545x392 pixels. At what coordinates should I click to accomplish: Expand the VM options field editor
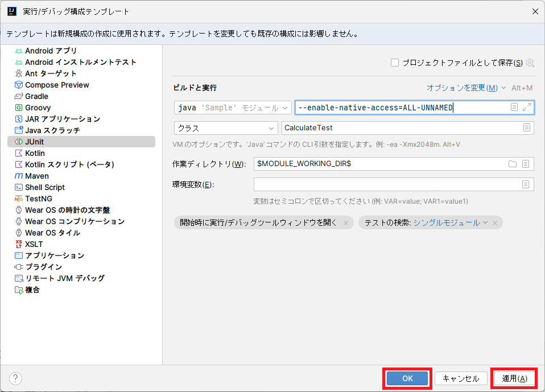527,107
